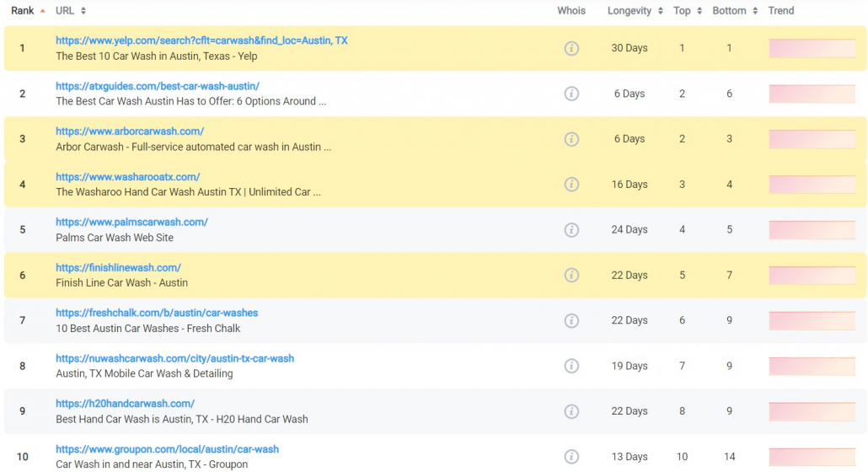This screenshot has height=472, width=868.
Task: View the trend bar for the atxguides.com row
Action: coord(812,94)
